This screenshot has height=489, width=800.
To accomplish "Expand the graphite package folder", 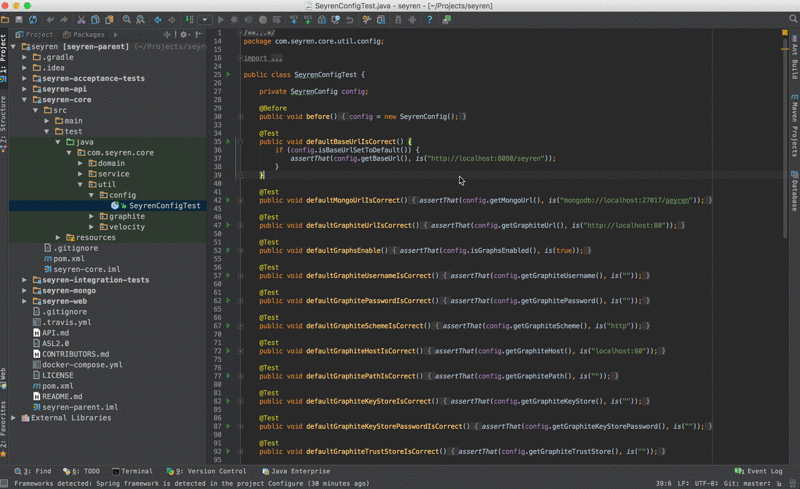I will coord(91,216).
